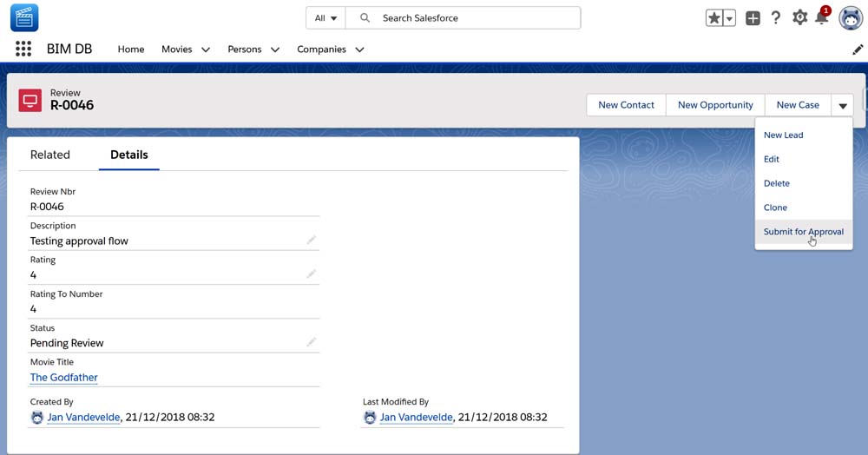Go to the Home tab

tap(131, 49)
